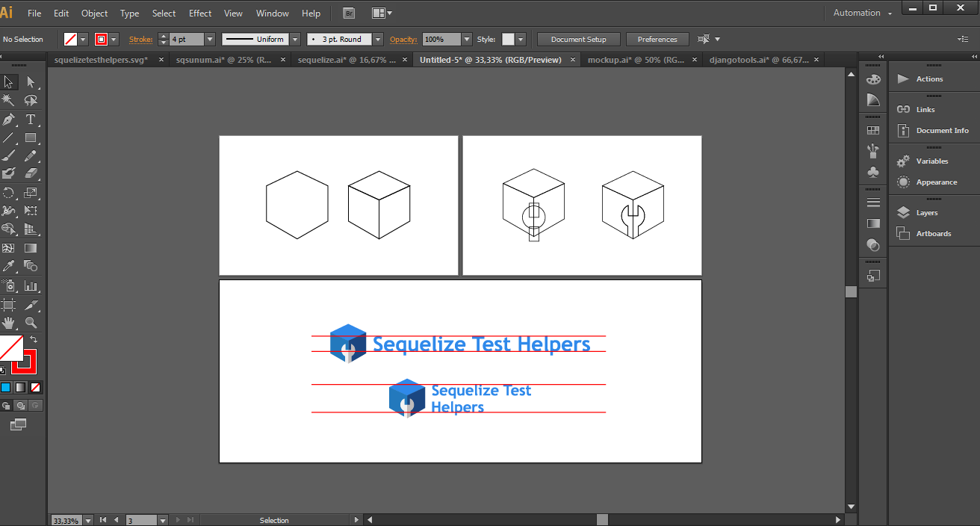Select the Pen tool
Viewport: 980px width, 526px height.
(9, 119)
